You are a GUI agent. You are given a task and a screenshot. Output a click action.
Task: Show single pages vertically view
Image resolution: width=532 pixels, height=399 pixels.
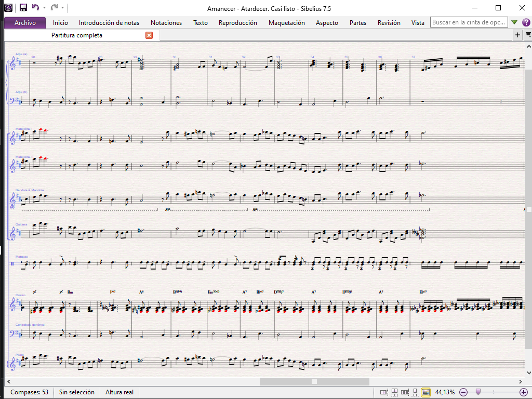tap(415, 392)
